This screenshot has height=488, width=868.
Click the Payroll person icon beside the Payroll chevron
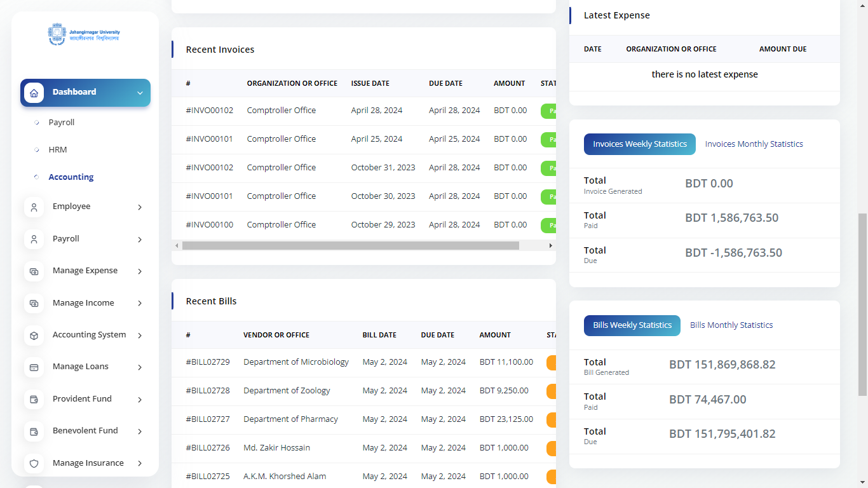click(34, 240)
